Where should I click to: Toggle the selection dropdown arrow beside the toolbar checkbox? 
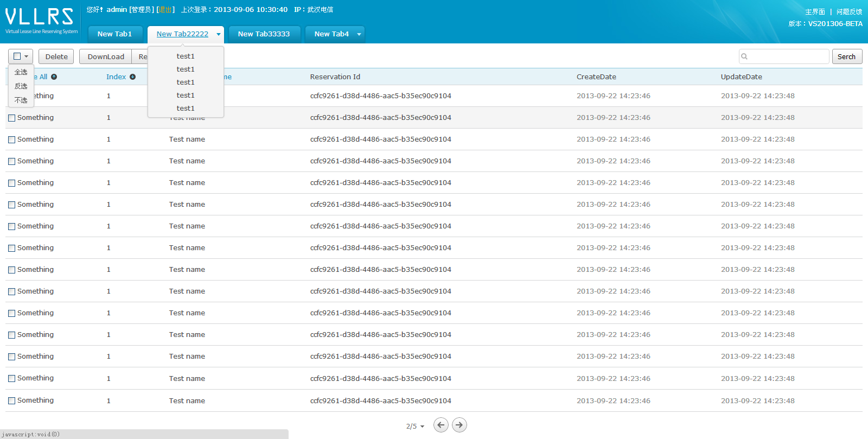(x=26, y=56)
